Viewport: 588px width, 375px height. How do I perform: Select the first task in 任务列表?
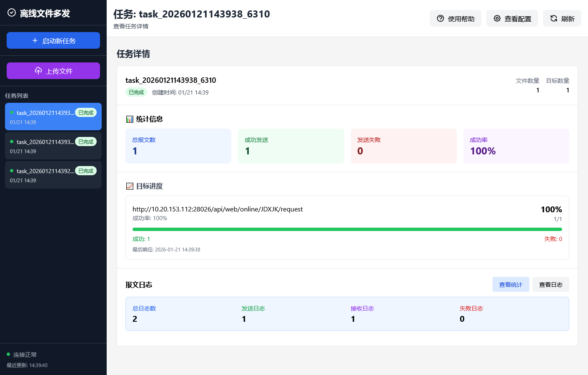pos(53,117)
